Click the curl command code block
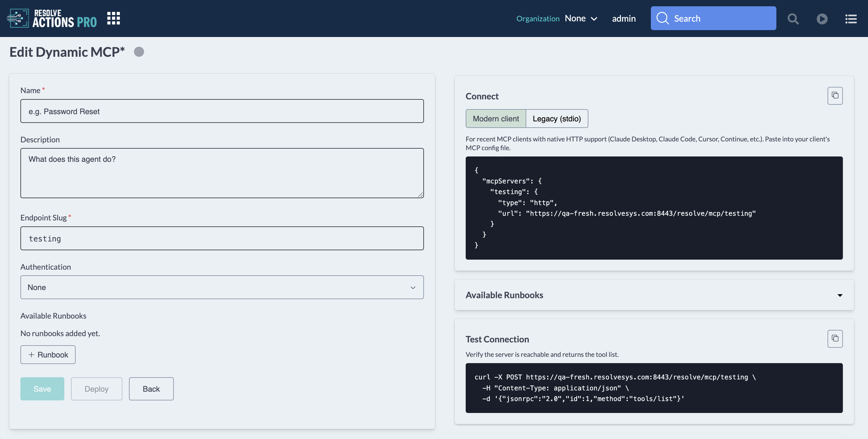The width and height of the screenshot is (868, 439). 654,388
